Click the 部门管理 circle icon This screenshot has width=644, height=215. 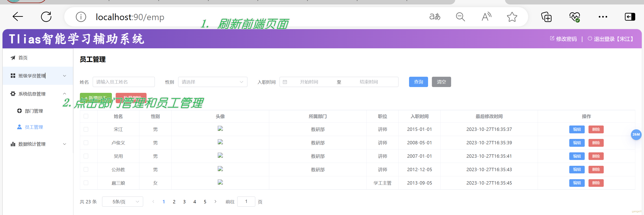pyautogui.click(x=19, y=111)
